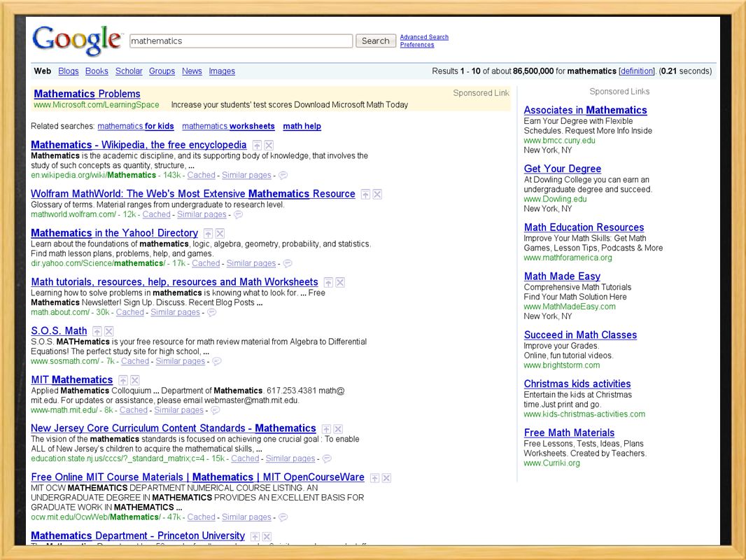Remove the MIT Mathematics result

coord(135,380)
